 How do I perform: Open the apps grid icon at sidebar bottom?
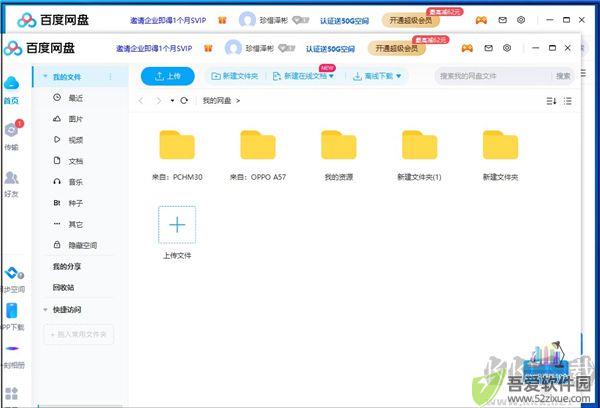11,393
